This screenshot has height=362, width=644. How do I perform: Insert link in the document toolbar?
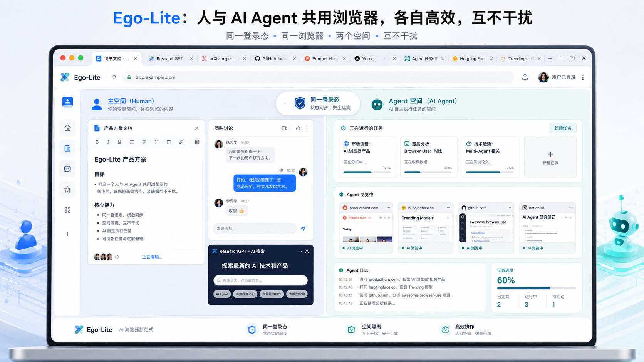(181, 142)
